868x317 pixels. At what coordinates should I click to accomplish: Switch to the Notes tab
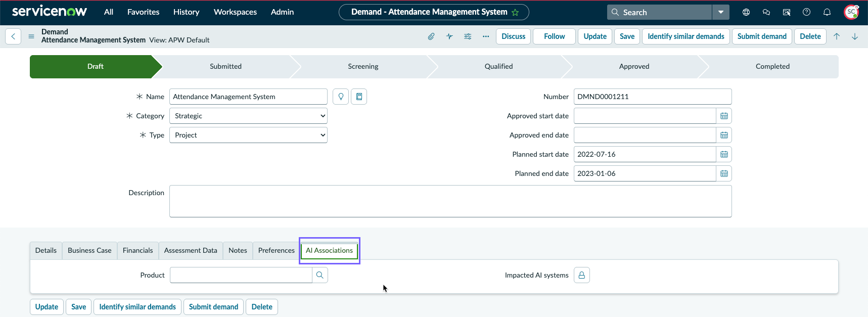point(238,250)
